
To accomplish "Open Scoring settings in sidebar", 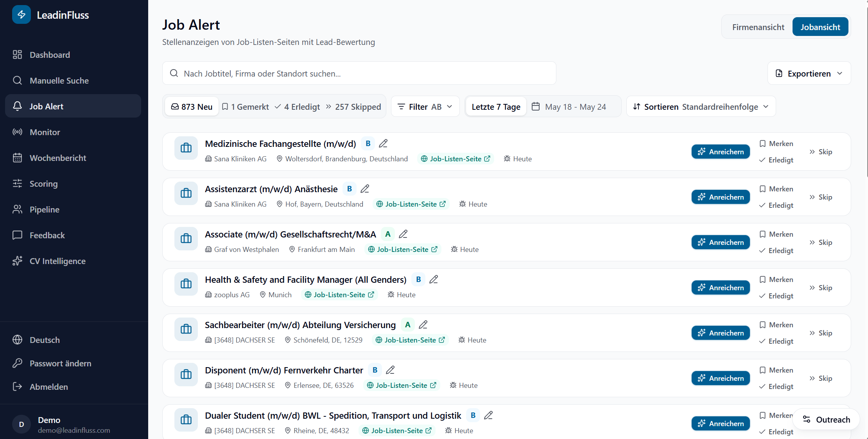I will pos(73,184).
